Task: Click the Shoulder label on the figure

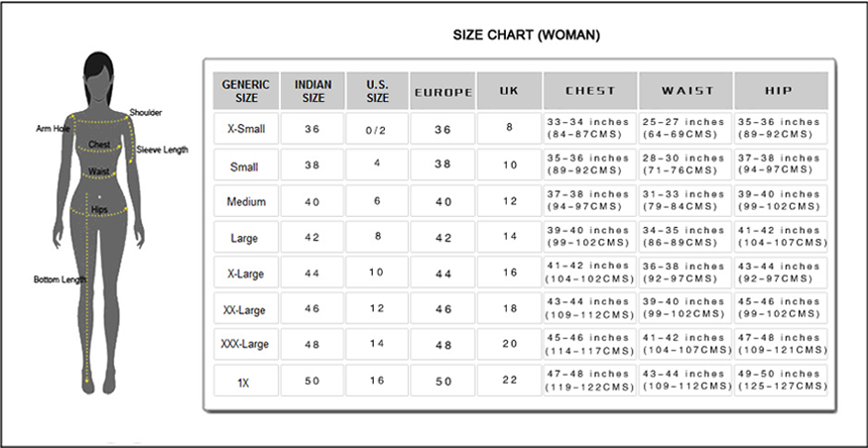Action: pos(146,113)
